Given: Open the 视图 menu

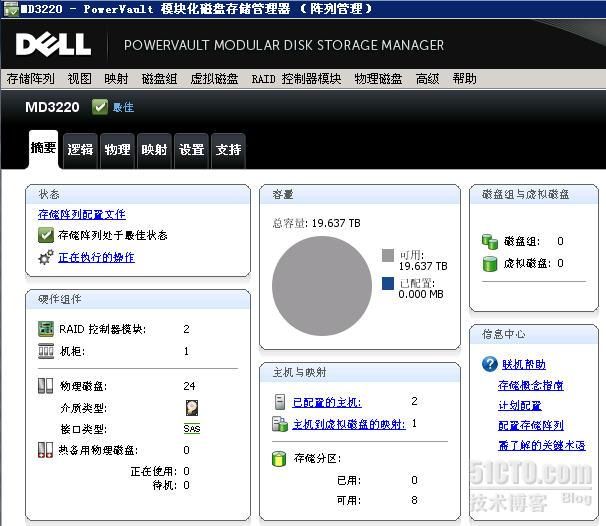Looking at the screenshot, I should tap(80, 79).
